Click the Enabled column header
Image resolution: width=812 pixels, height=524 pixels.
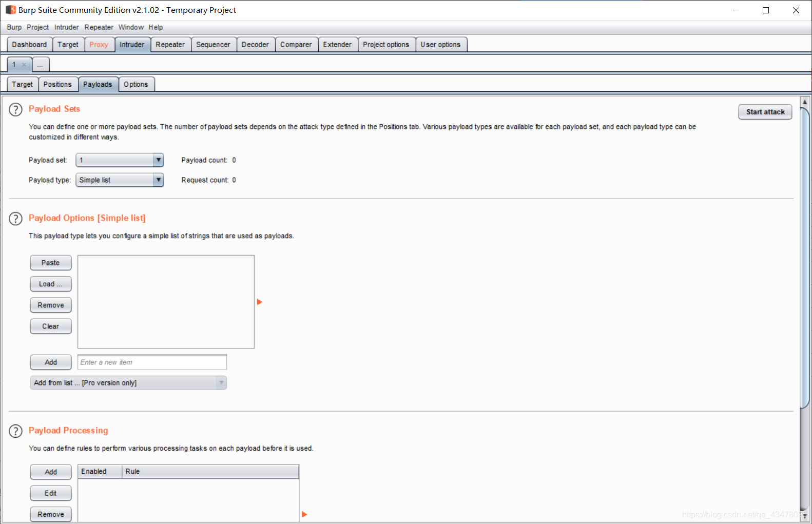[100, 472]
